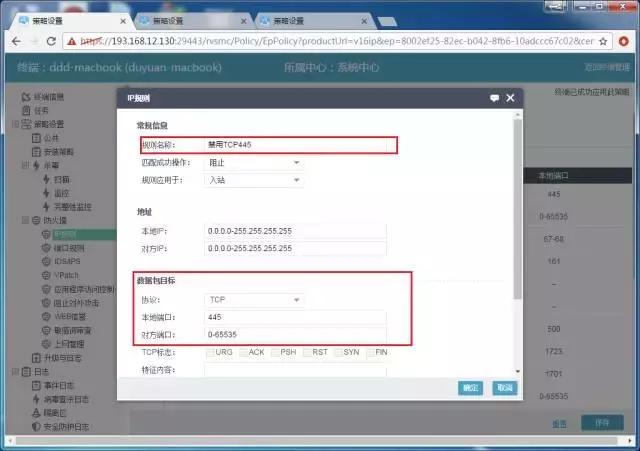Open the 规则应用于 dropdown showing 入站

tap(253, 180)
